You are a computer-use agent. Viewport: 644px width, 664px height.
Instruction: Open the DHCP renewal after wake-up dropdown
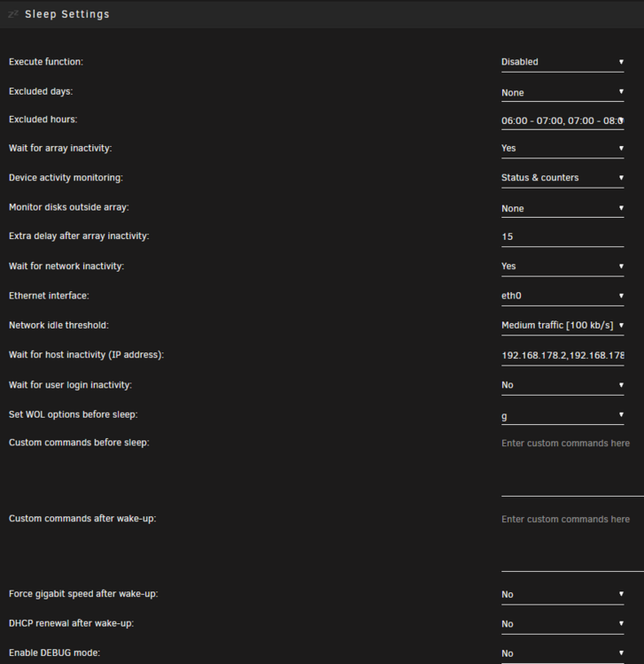(x=563, y=624)
